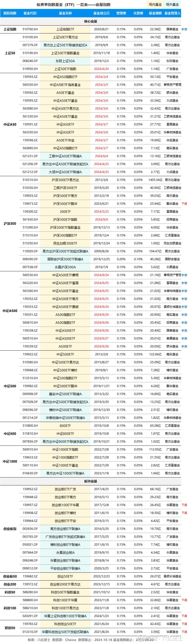The height and width of the screenshot is (644, 188).
Task: Click the 跟踪指数 column header
Action: coord(10,13)
